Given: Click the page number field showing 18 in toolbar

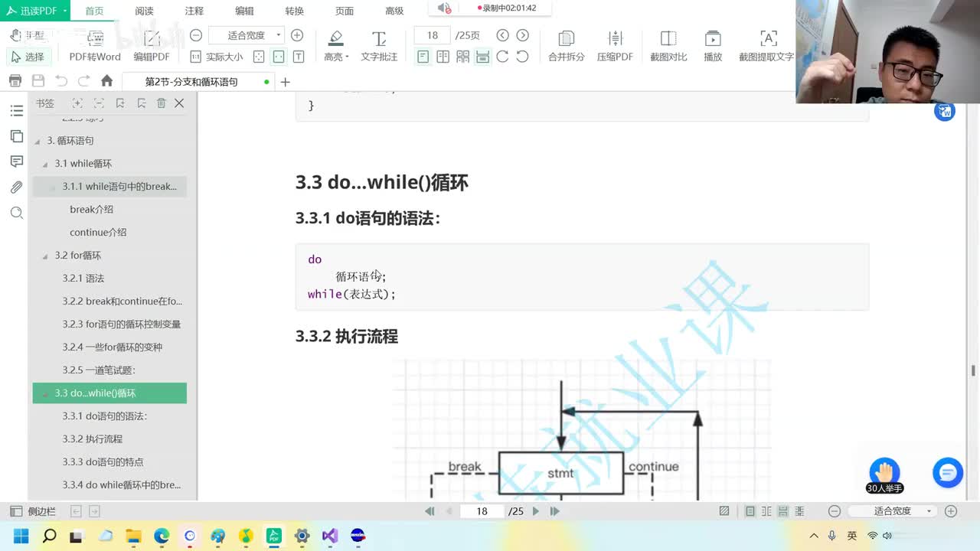Looking at the screenshot, I should [433, 35].
